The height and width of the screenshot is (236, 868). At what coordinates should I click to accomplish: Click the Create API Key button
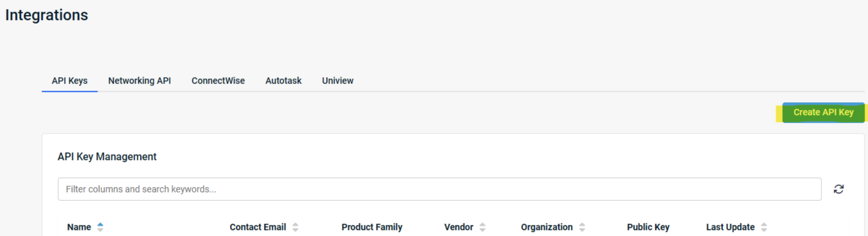point(823,112)
